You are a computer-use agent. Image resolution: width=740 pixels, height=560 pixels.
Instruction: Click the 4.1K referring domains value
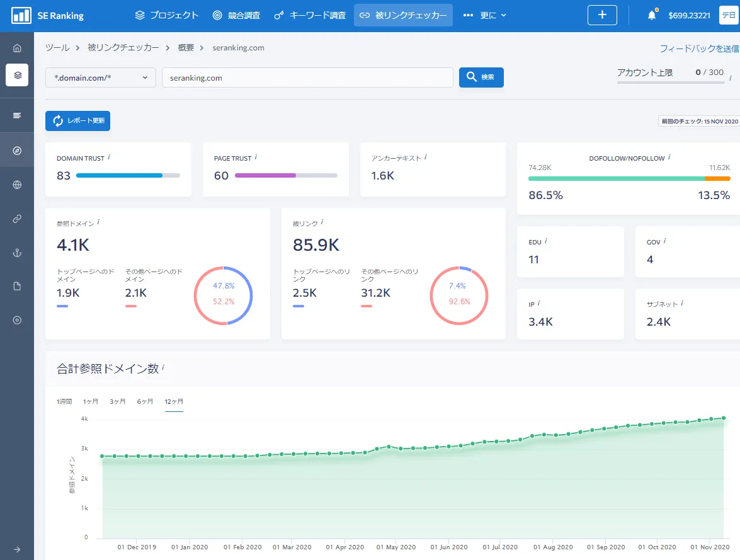tap(72, 244)
